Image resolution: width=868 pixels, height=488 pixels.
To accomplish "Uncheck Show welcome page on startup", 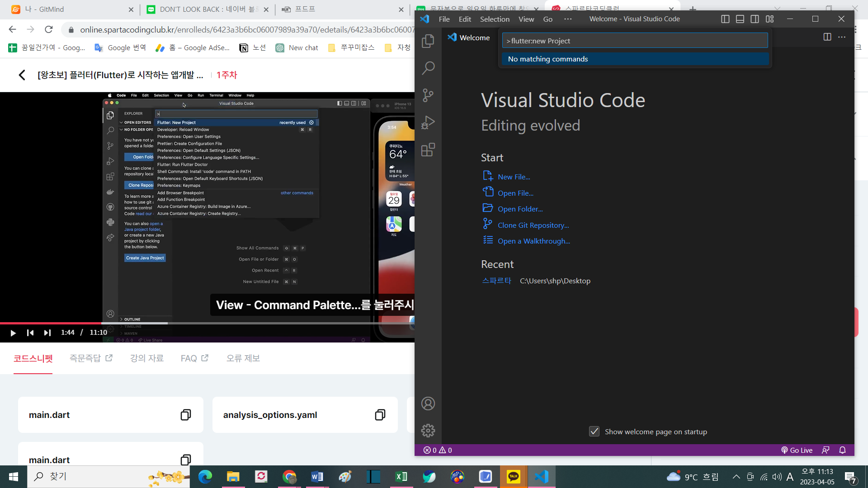I will pos(594,432).
